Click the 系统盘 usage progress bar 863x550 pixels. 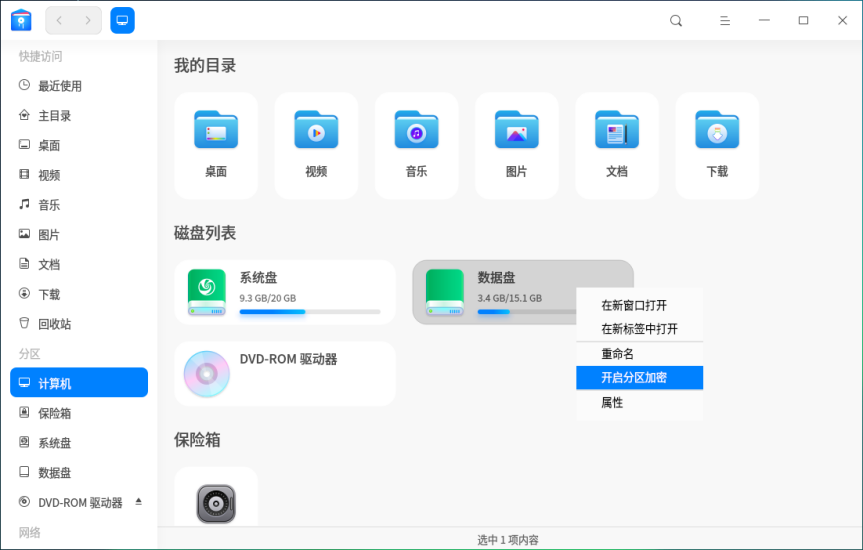point(310,312)
